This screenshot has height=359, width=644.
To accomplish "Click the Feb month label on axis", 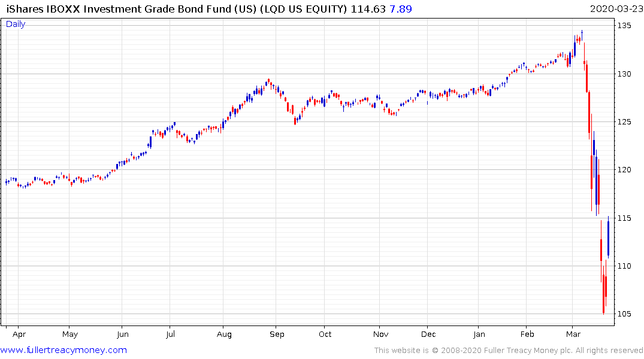I will 527,334.
